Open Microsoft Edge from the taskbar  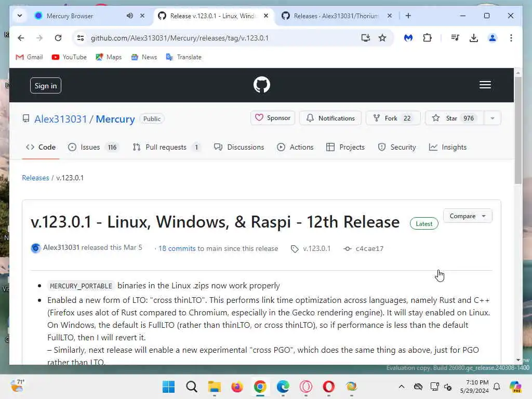tap(283, 387)
